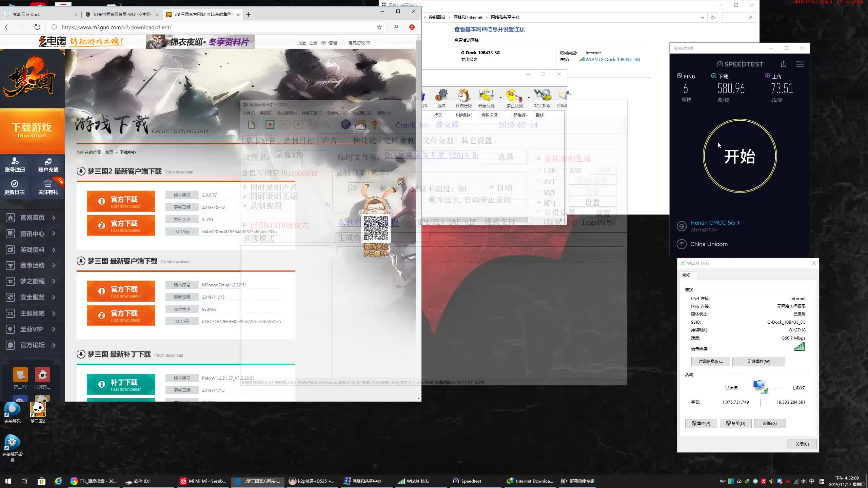Switch to 竞斗云 G-Dock browser tab

[x=40, y=15]
